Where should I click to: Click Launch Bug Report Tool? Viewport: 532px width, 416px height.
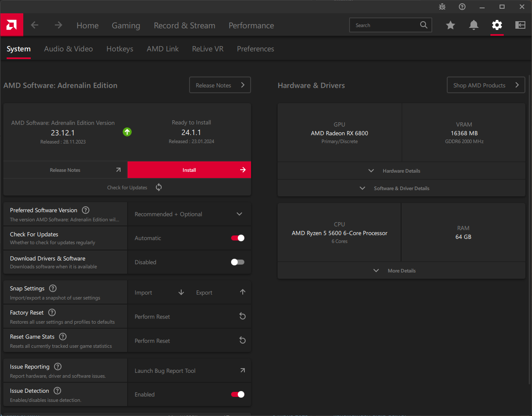165,371
